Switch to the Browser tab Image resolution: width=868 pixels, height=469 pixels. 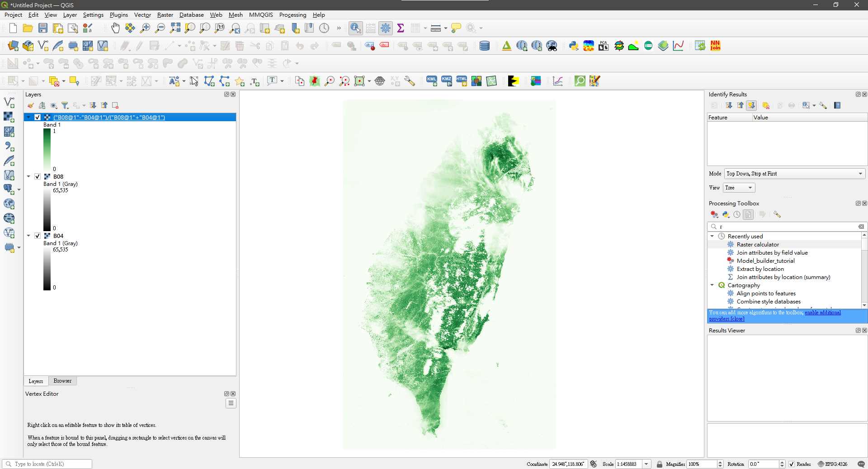click(62, 381)
